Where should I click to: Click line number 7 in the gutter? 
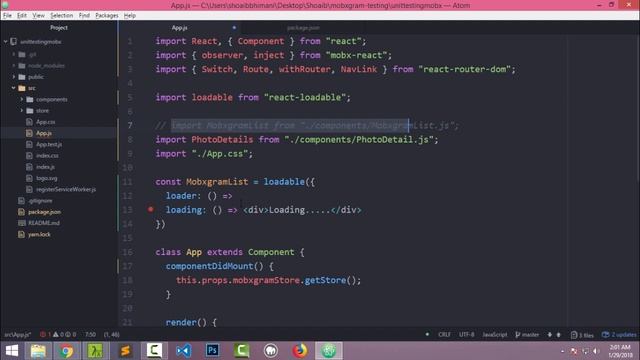point(130,125)
